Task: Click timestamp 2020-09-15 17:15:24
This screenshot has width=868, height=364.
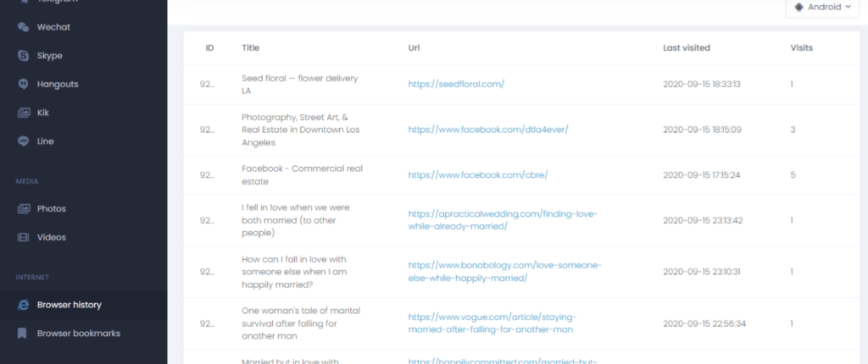Action: click(702, 175)
